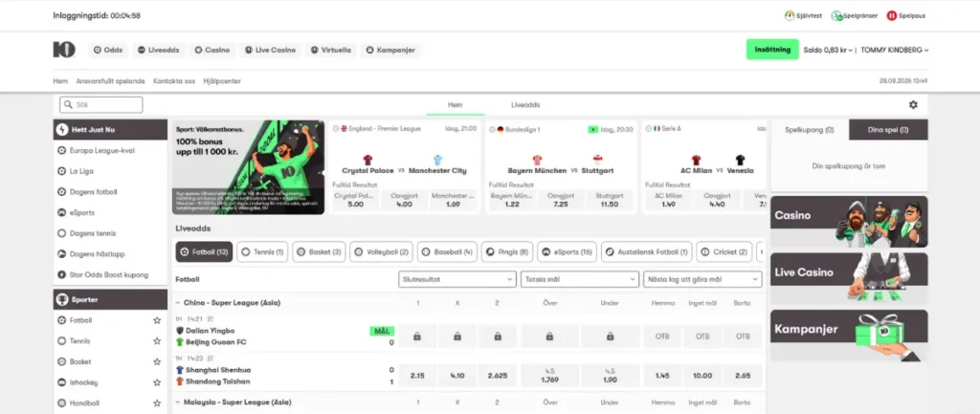Open Stor Odds Boost kupong

pos(110,274)
